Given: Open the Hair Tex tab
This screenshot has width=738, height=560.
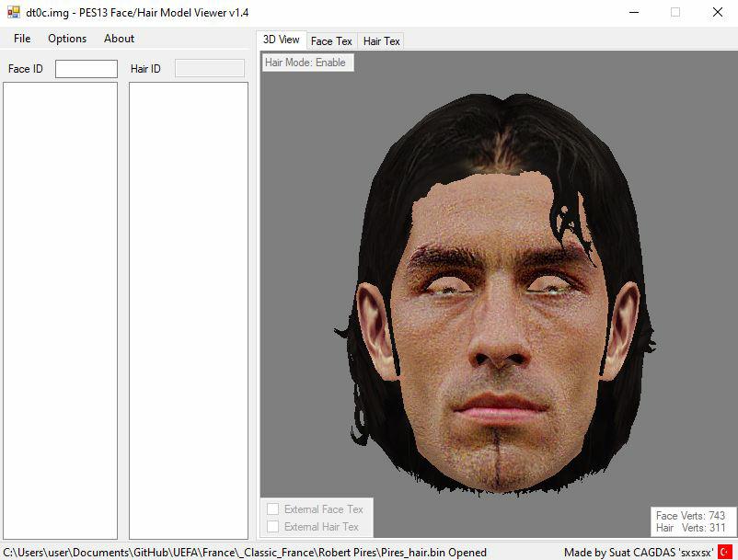Looking at the screenshot, I should click(x=381, y=41).
